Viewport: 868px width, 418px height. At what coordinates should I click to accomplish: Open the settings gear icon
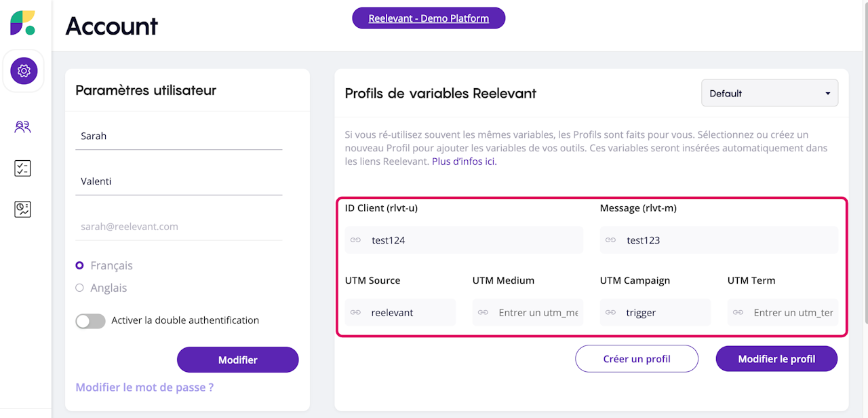point(24,71)
